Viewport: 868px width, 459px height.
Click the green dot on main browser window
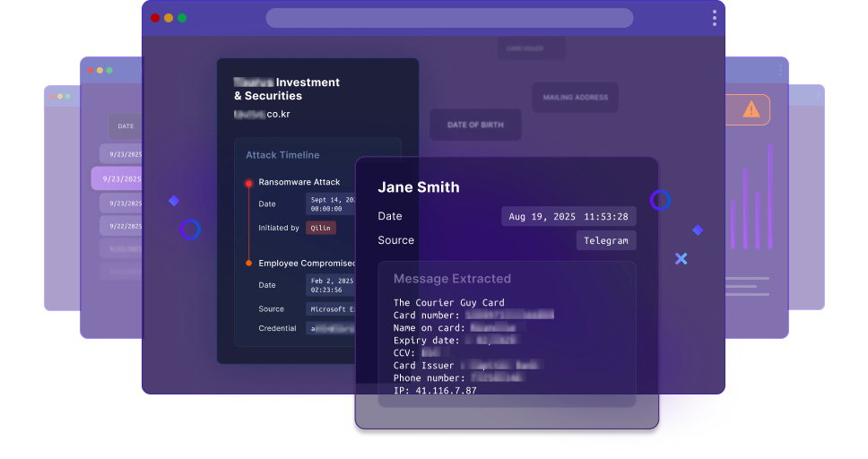coord(182,18)
